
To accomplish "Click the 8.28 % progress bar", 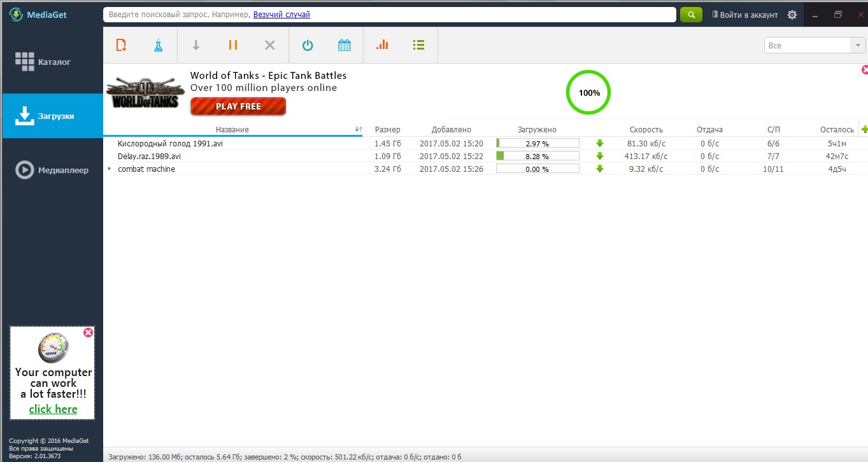I will (x=537, y=156).
